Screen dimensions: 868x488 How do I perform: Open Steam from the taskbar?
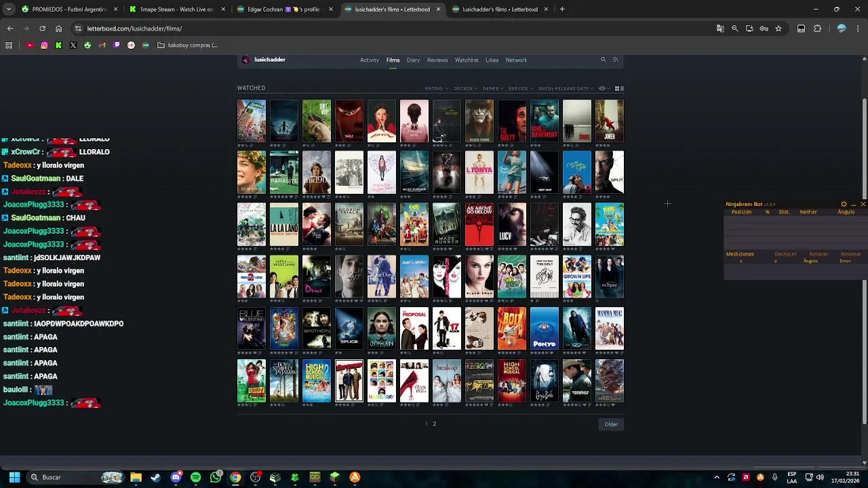(x=156, y=477)
